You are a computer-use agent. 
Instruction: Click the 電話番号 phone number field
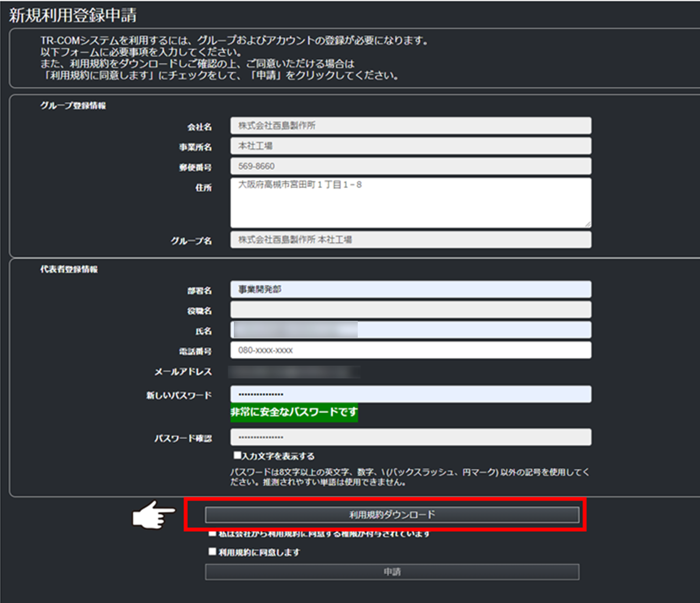pos(410,350)
